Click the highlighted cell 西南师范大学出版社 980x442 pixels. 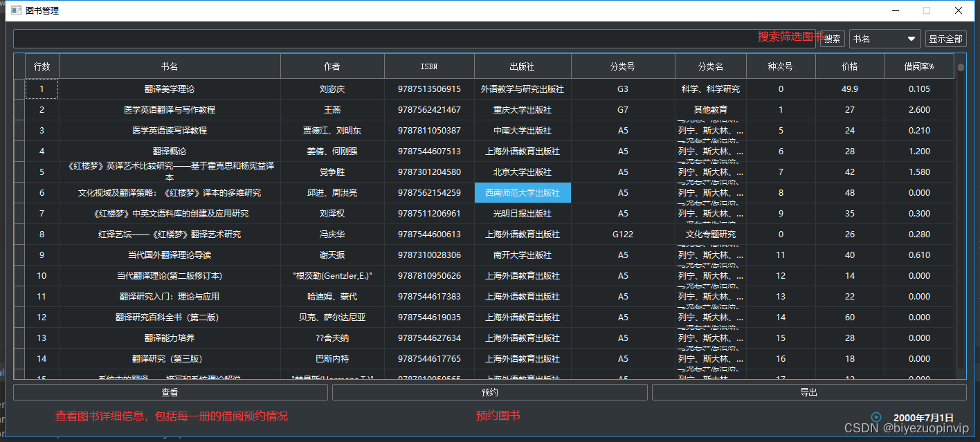pyautogui.click(x=523, y=193)
